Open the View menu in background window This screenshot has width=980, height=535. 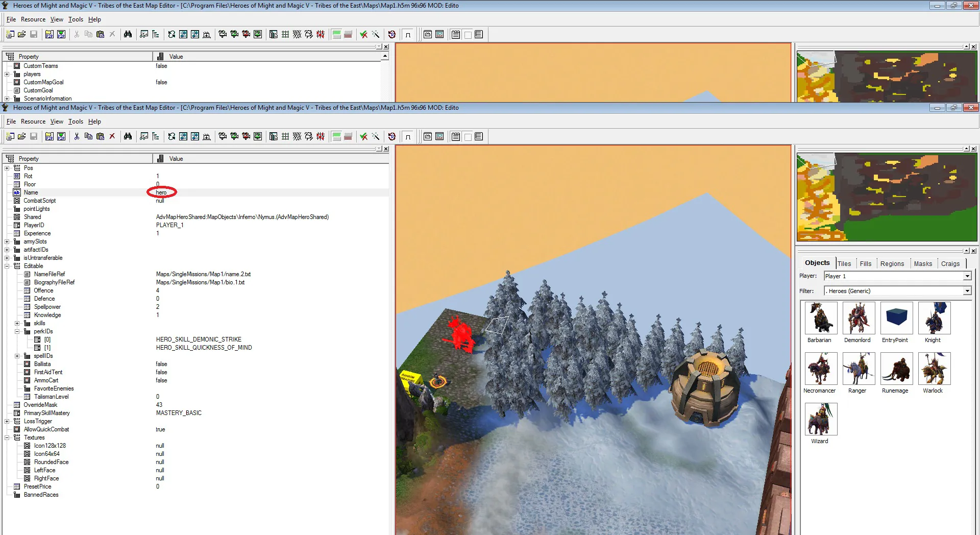(57, 19)
